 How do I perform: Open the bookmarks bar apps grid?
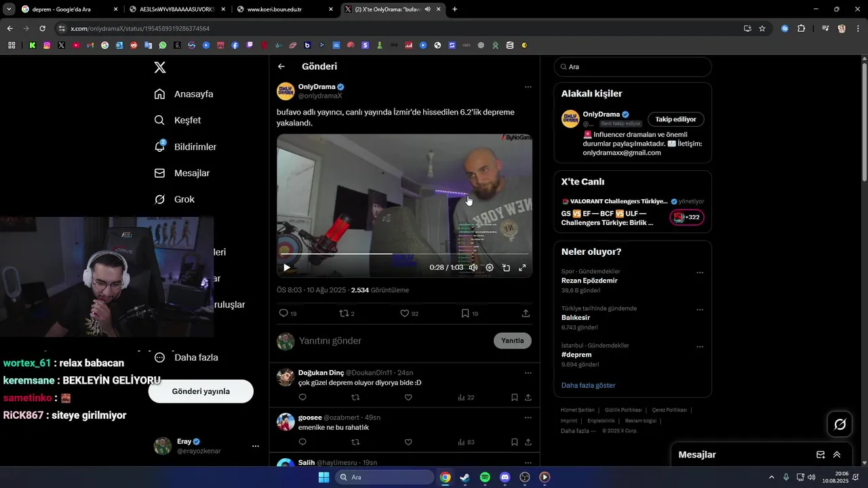12,45
